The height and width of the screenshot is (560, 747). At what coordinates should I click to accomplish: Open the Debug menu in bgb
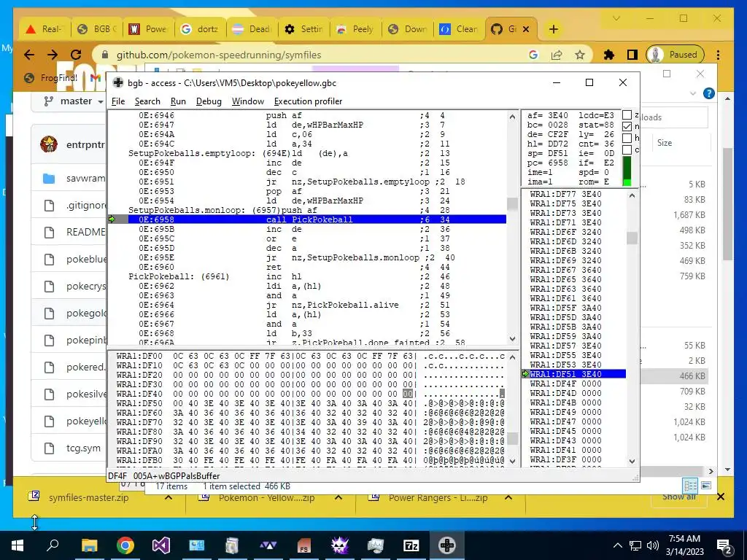pyautogui.click(x=209, y=101)
